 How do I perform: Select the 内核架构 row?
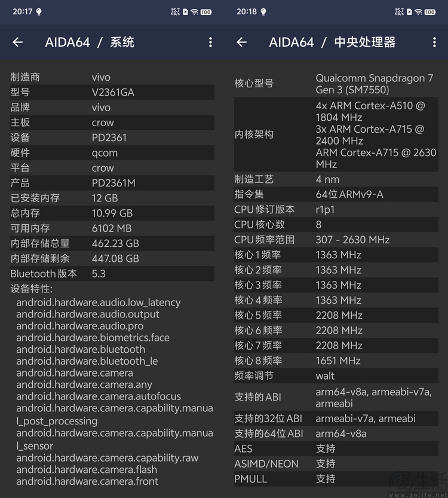[x=336, y=135]
